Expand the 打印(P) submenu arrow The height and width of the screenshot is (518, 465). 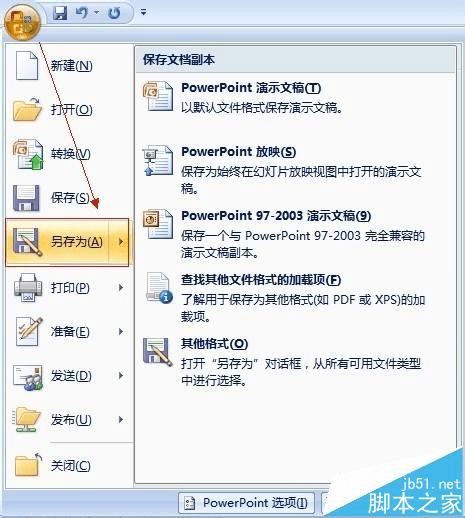click(121, 287)
